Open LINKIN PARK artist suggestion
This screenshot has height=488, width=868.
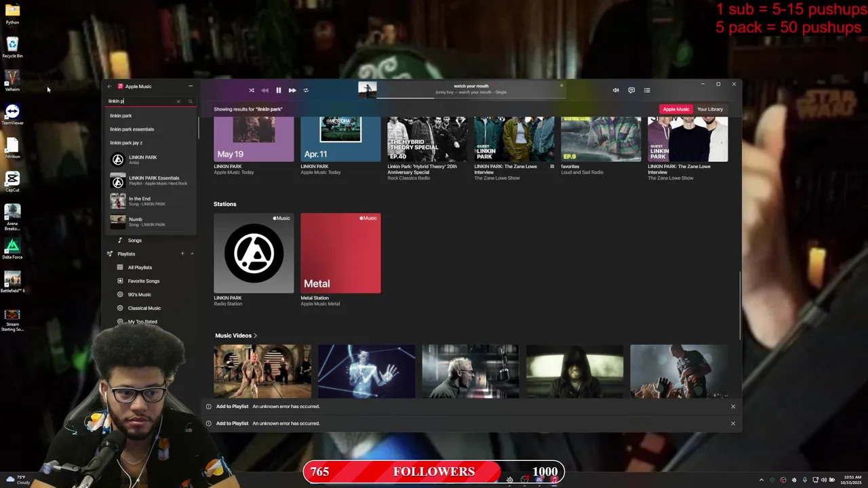click(151, 160)
